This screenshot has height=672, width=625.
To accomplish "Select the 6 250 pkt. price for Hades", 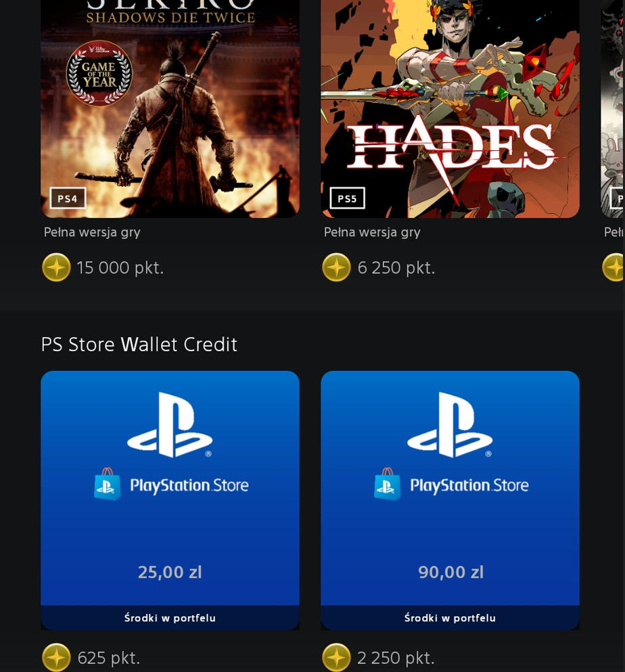I will 396,267.
